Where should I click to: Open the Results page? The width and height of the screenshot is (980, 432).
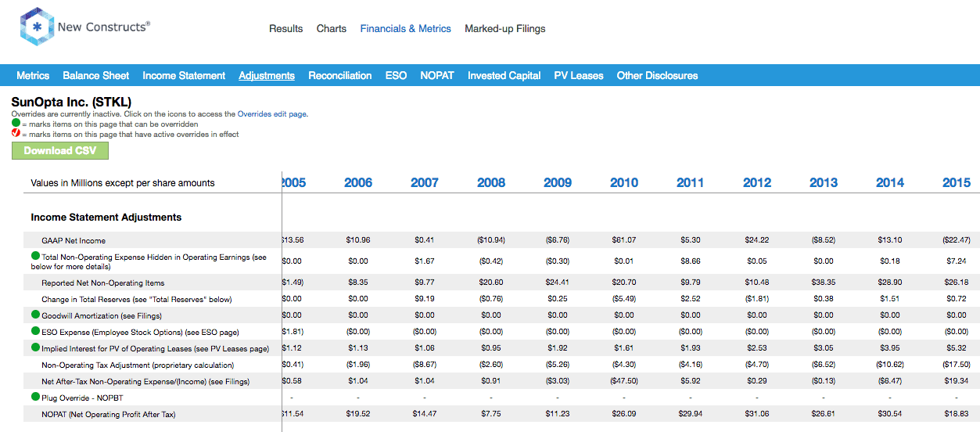tap(285, 28)
